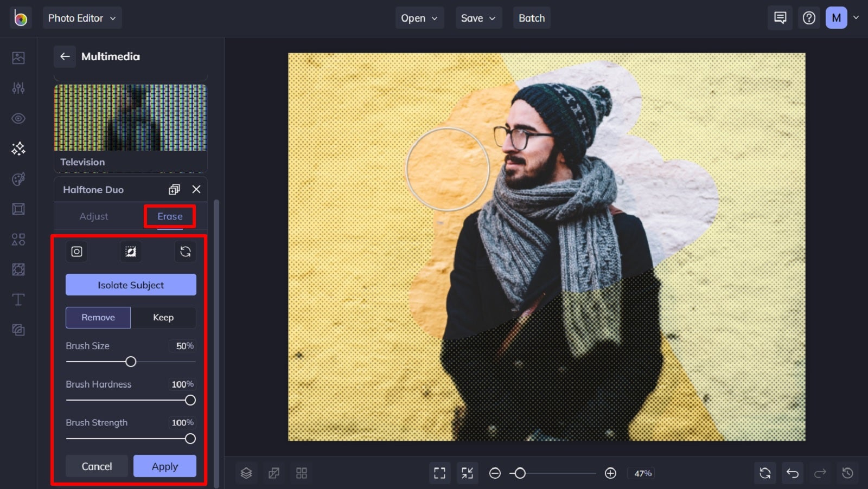Open the Save dropdown
This screenshot has width=868, height=489.
tap(478, 17)
